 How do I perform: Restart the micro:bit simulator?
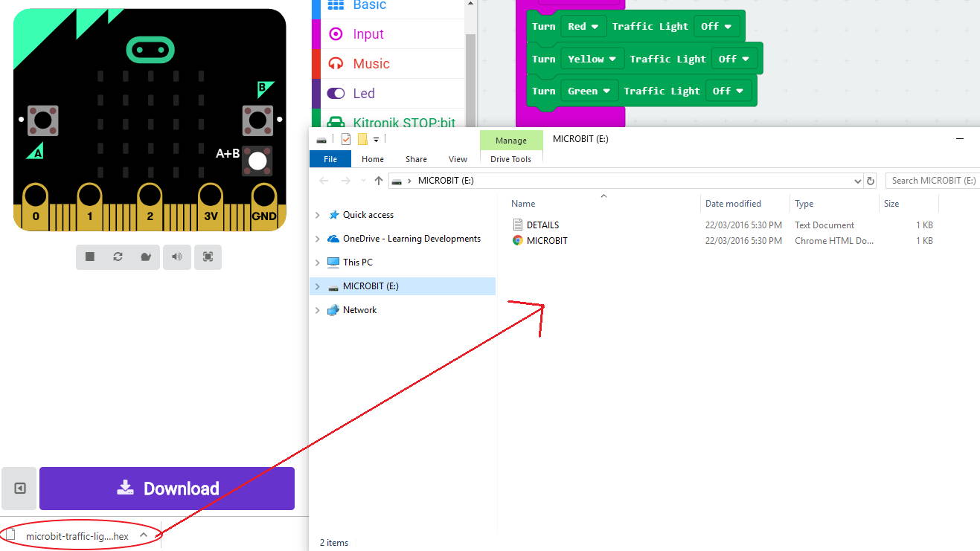coord(118,257)
